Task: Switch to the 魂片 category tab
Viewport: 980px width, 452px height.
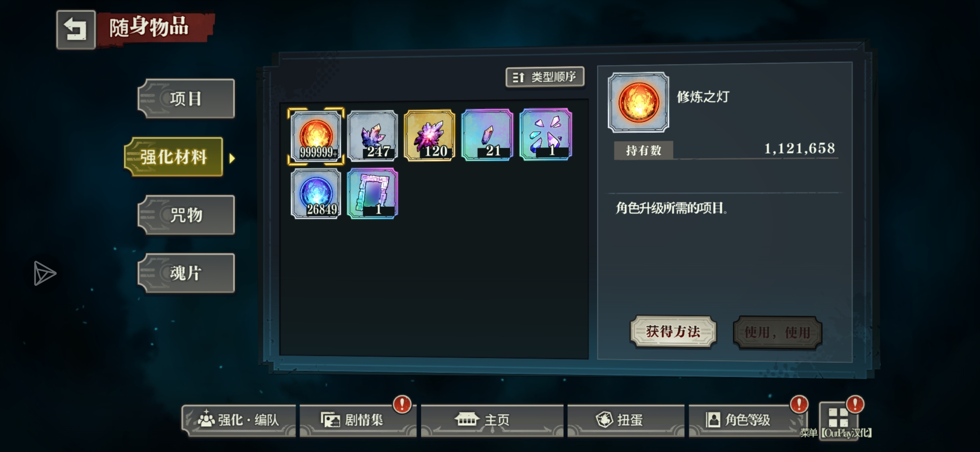Action: point(186,273)
